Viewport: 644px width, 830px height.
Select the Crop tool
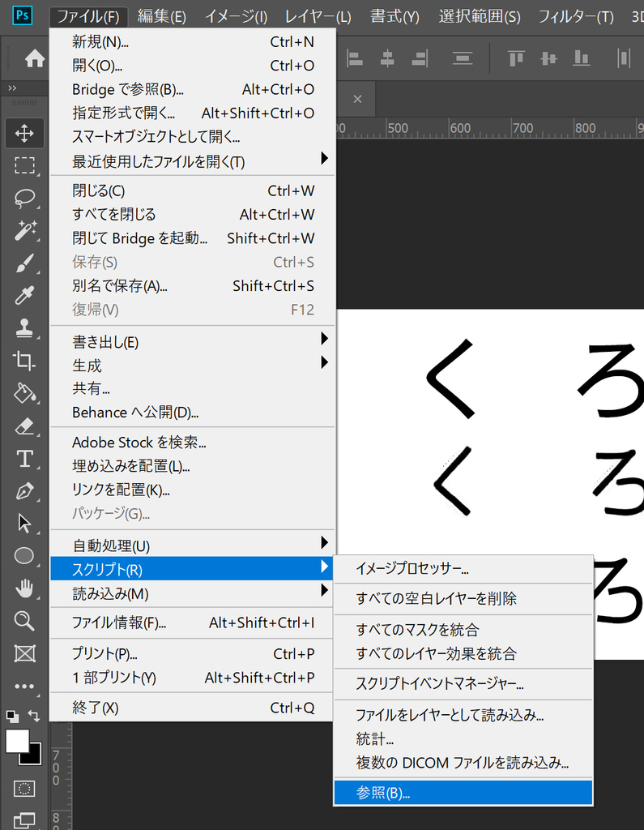24,361
